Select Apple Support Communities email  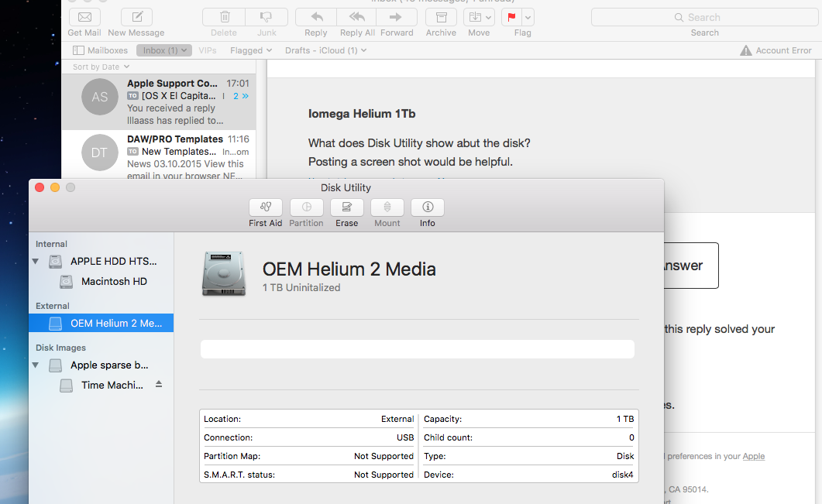pyautogui.click(x=159, y=101)
